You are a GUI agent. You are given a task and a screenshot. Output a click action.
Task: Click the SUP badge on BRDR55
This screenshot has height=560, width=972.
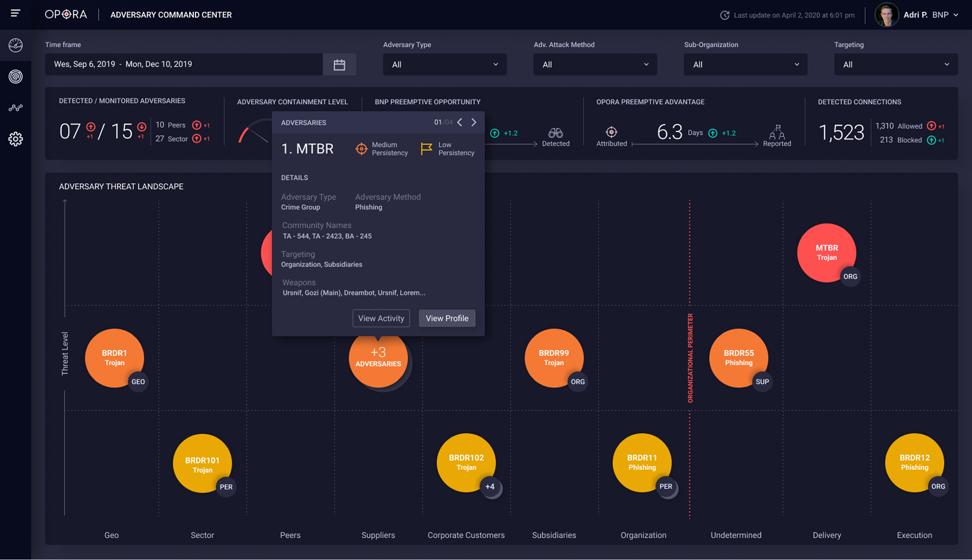762,382
